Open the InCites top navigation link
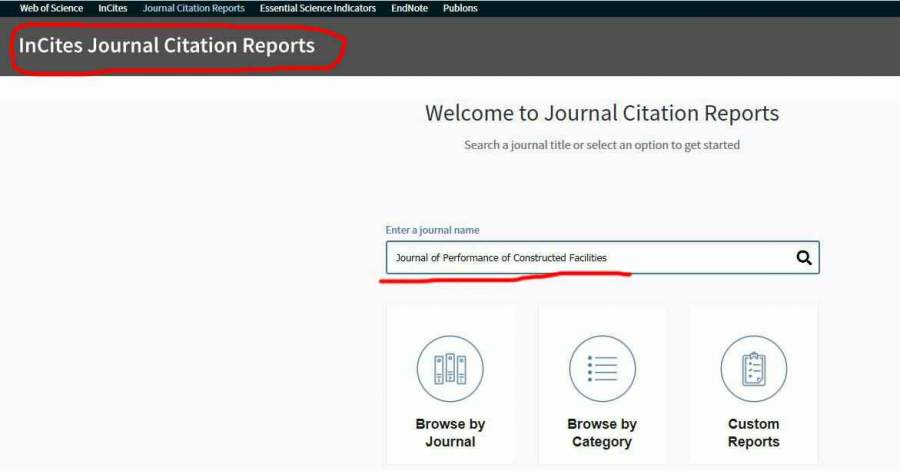900x471 pixels. [113, 8]
